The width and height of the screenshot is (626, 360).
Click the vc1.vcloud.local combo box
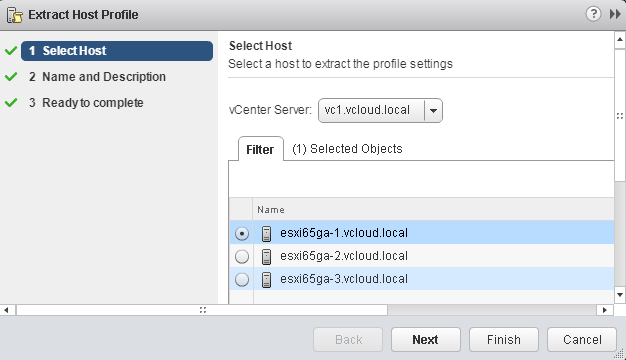[x=380, y=111]
